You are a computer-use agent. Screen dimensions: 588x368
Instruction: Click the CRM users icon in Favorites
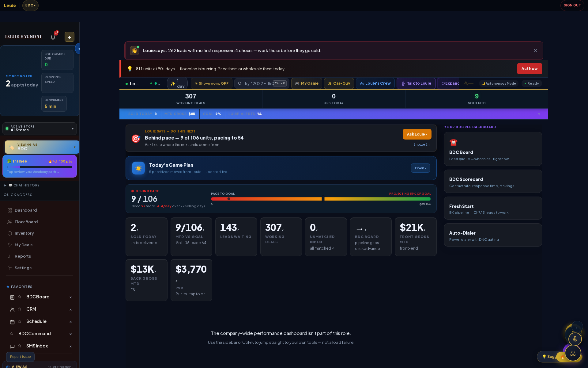(x=12, y=310)
